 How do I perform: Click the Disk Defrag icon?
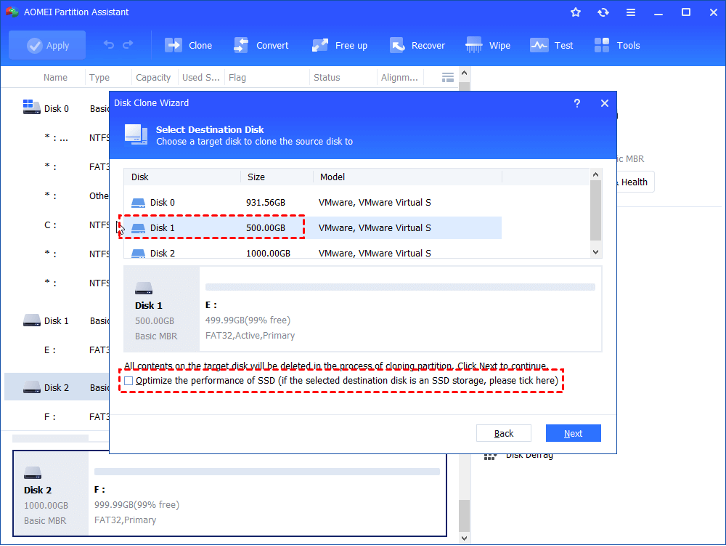pos(490,456)
